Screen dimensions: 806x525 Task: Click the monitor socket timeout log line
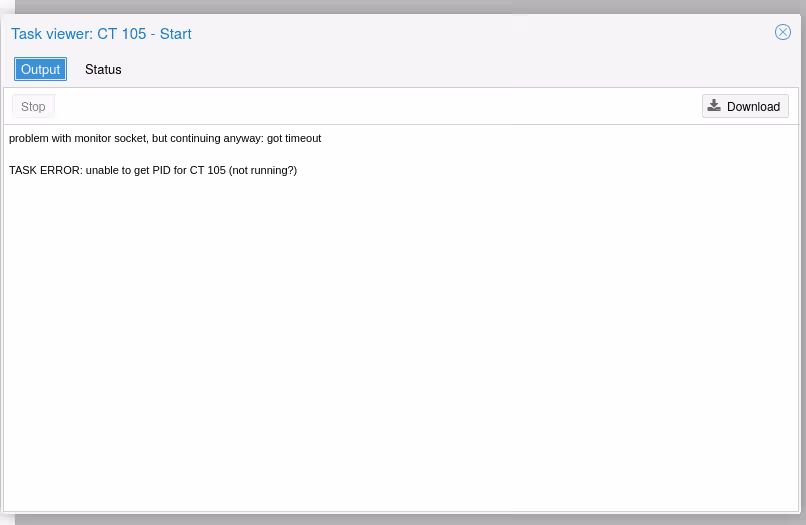[165, 138]
